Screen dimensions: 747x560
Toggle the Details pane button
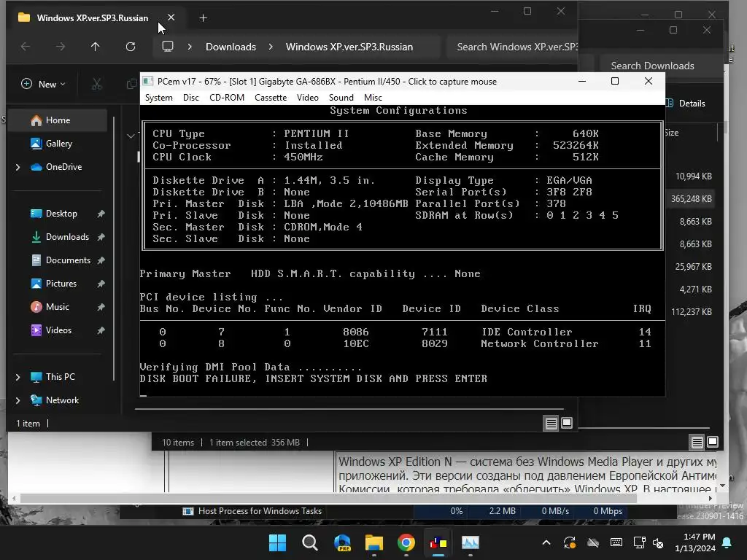click(686, 104)
